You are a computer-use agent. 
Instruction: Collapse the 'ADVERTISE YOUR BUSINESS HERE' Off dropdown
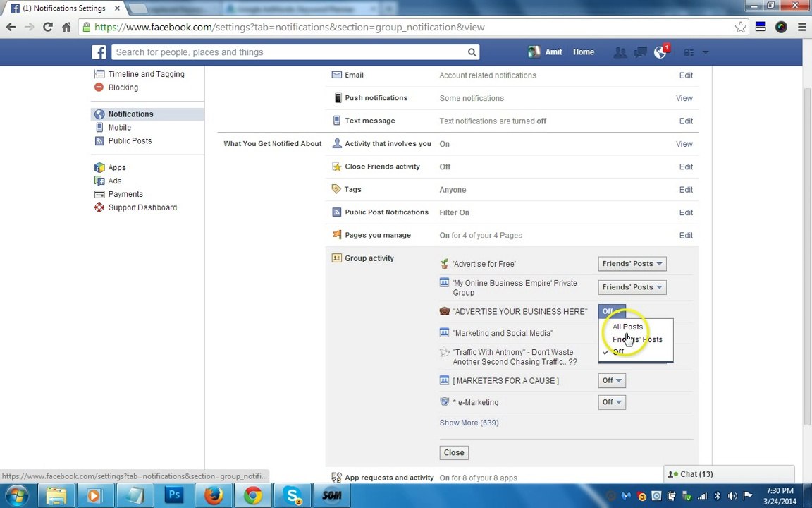point(612,311)
